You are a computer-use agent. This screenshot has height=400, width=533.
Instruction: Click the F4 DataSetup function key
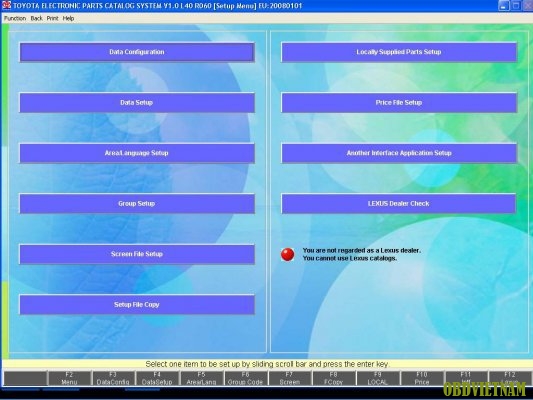[x=157, y=378]
